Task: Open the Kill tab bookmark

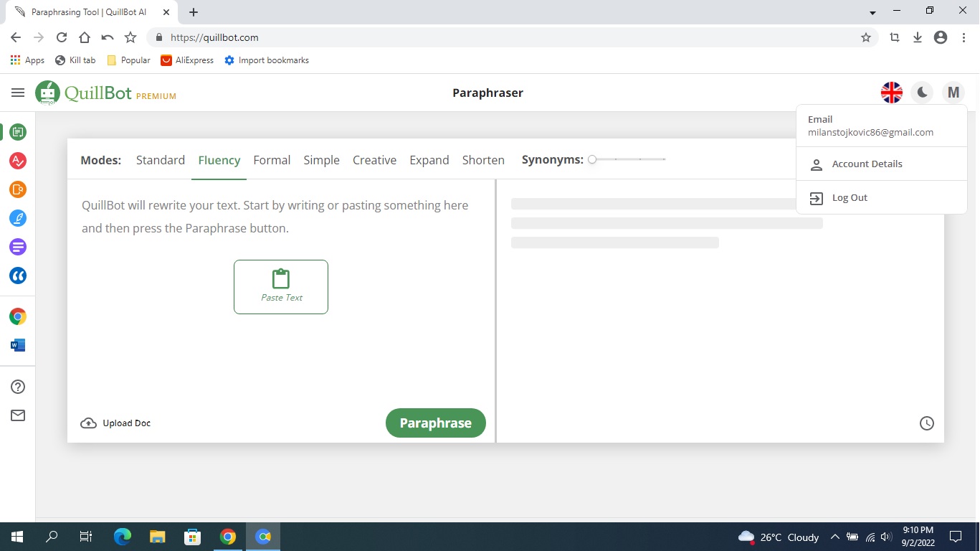Action: (75, 60)
